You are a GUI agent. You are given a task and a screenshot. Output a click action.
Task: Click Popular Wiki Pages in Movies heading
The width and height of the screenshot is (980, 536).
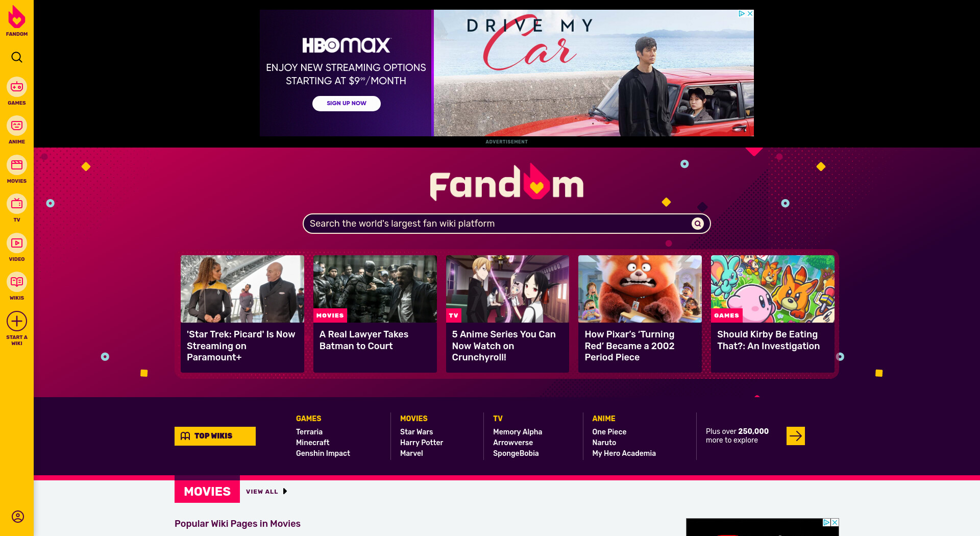237,524
